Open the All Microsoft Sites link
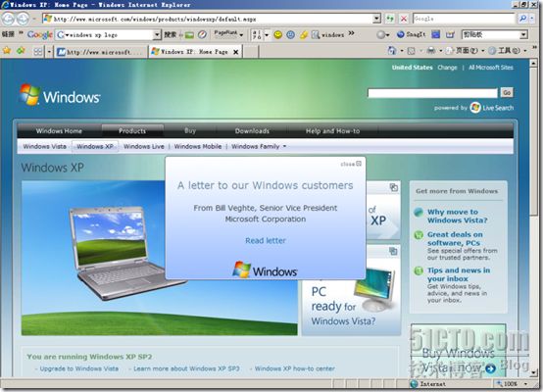Viewport: 543px width, 392px height. coord(491,68)
